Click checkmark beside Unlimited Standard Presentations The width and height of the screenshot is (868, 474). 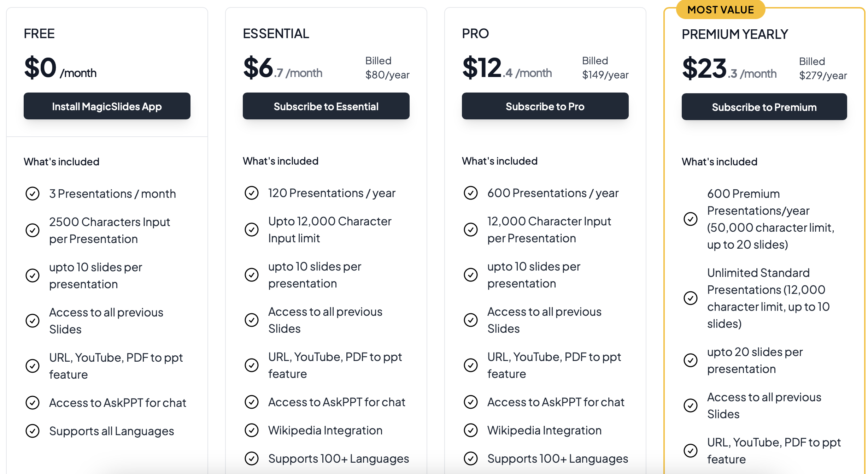tap(691, 298)
